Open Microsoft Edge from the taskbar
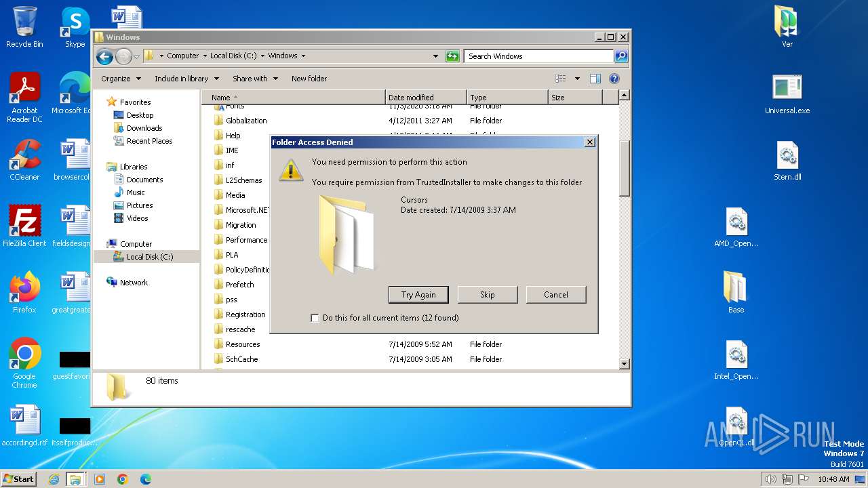868x488 pixels. (146, 479)
